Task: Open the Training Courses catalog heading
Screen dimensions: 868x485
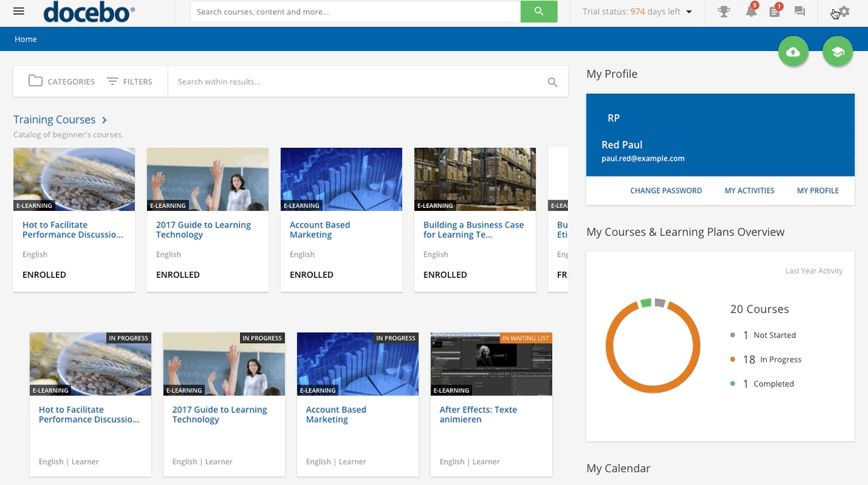Action: 54,119
